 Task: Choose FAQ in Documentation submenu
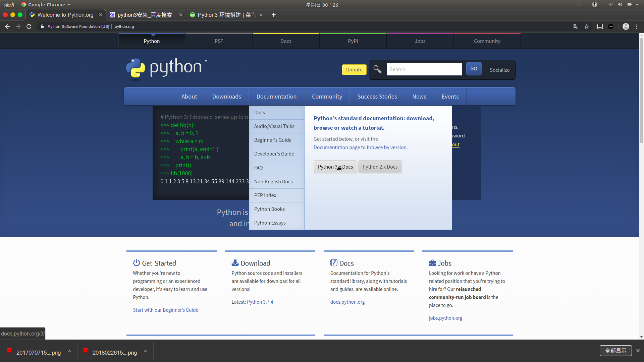(x=276, y=168)
